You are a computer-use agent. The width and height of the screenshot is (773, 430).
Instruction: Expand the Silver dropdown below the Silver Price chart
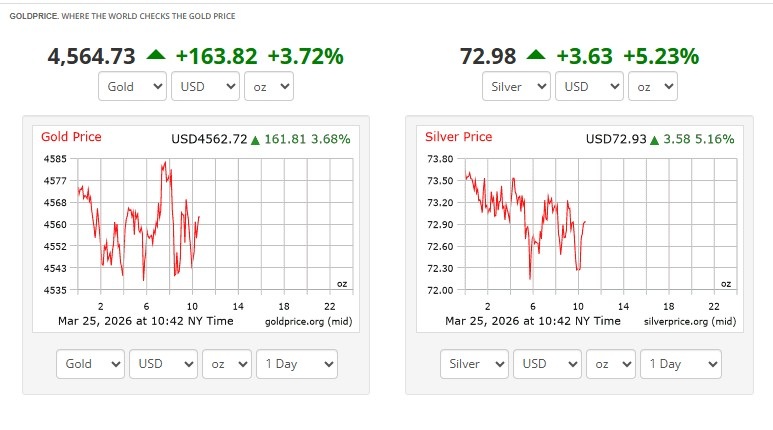click(x=474, y=364)
